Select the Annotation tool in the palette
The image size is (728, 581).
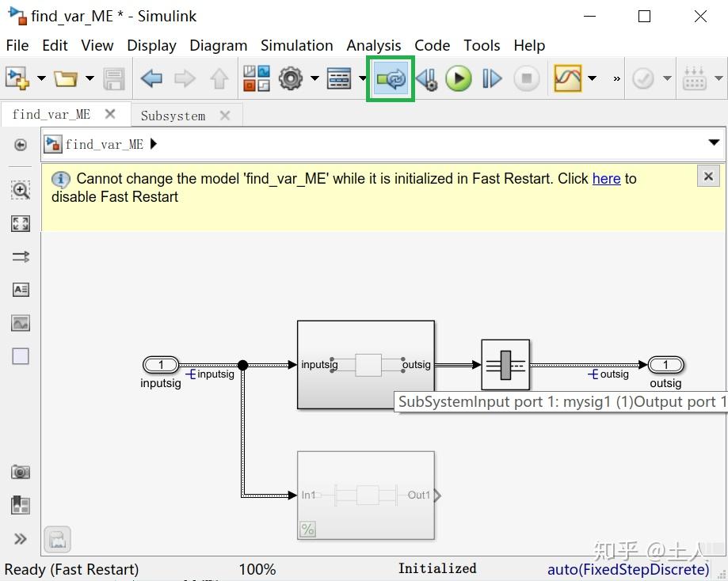click(20, 289)
